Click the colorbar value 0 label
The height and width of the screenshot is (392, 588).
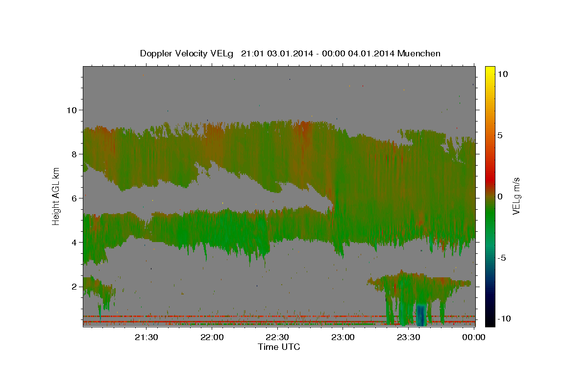[501, 196]
